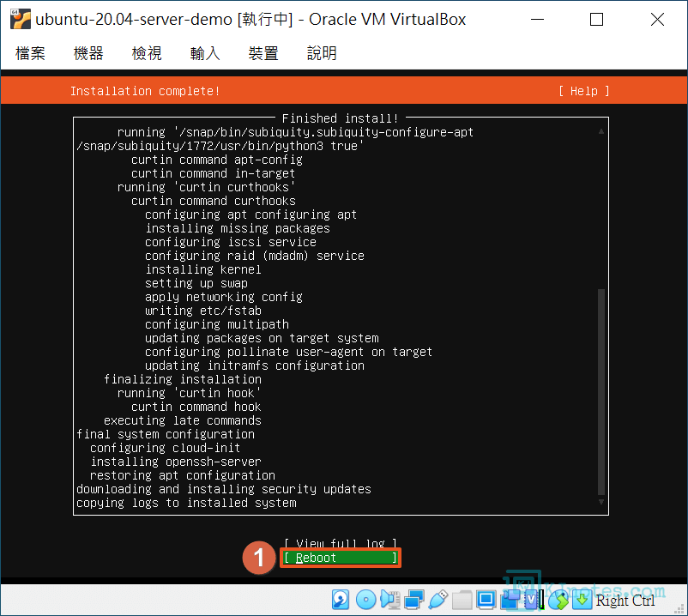The image size is (688, 616).
Task: Open the 檢視 (View) menu
Action: pos(147,53)
